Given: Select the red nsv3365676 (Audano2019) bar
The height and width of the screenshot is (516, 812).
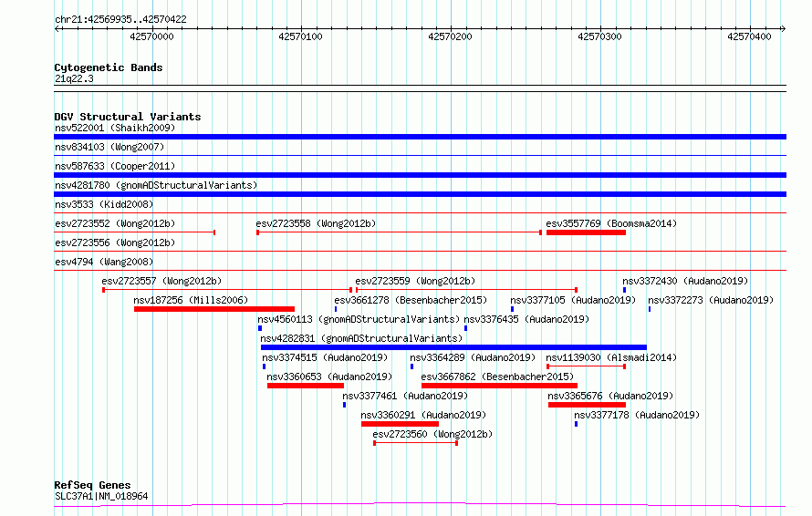Looking at the screenshot, I should [587, 406].
